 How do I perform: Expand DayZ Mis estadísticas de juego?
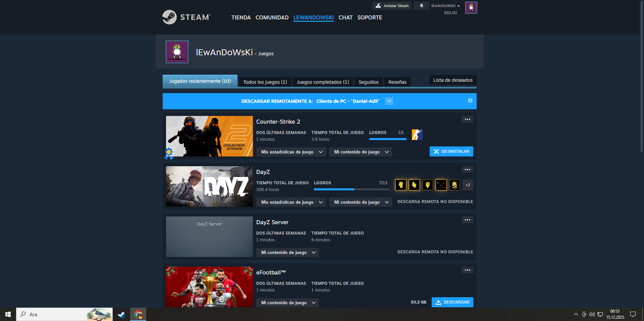tap(291, 202)
